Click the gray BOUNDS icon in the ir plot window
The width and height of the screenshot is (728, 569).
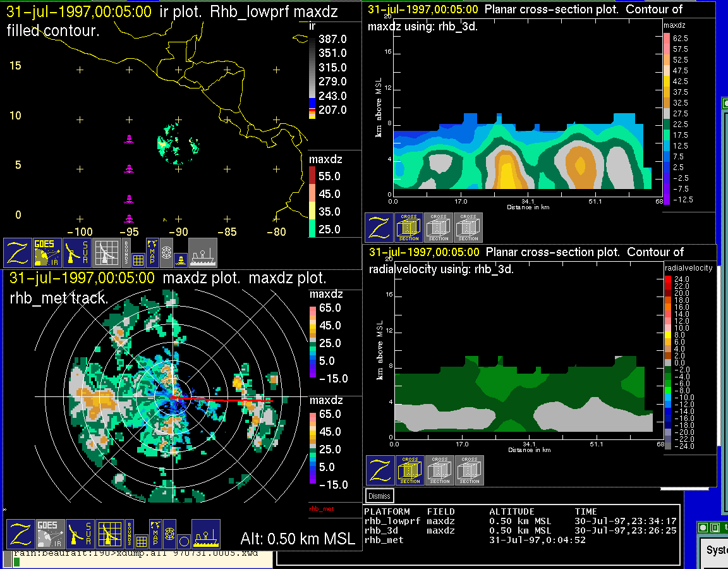click(126, 253)
